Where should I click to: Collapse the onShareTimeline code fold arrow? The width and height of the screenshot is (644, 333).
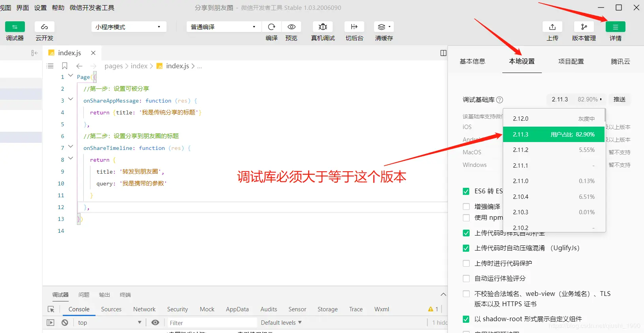pyautogui.click(x=71, y=146)
